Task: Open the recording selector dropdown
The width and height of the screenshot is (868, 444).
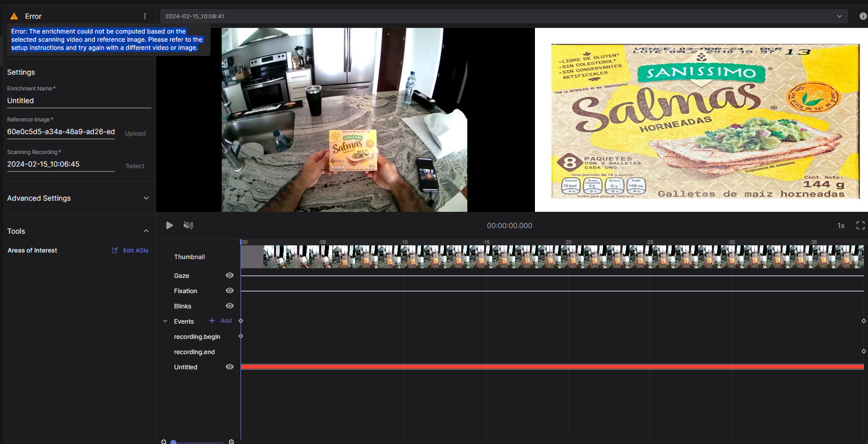Action: (504, 16)
